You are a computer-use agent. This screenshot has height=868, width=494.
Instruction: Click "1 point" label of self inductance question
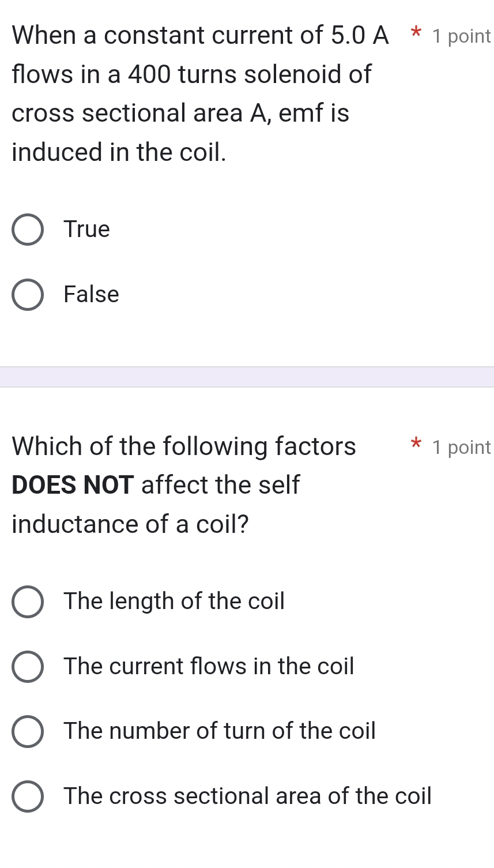pos(461,448)
